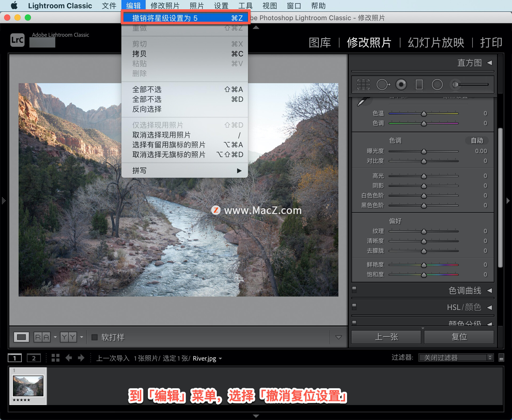This screenshot has height=420, width=512.
Task: Pick the White Balance eyedropper
Action: point(363,101)
